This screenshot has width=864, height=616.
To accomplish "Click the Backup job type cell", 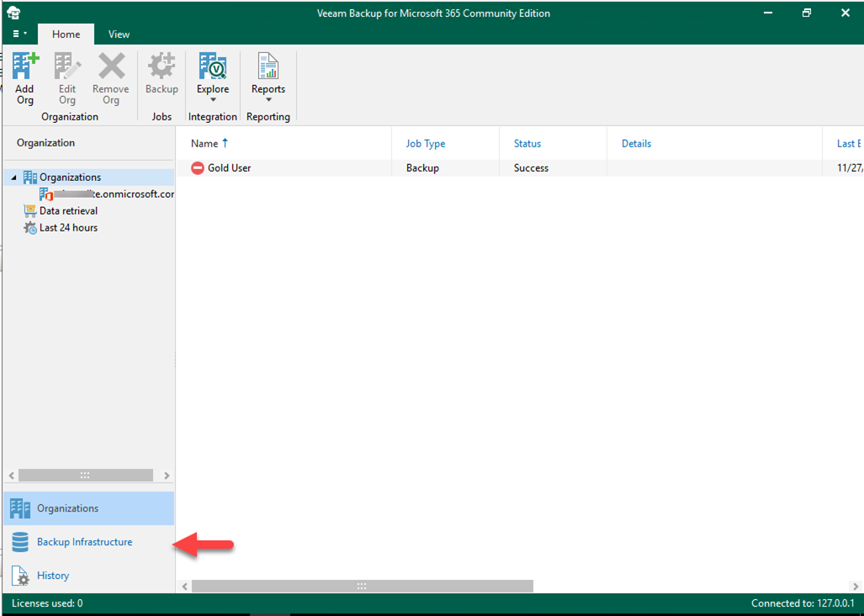I will click(422, 168).
